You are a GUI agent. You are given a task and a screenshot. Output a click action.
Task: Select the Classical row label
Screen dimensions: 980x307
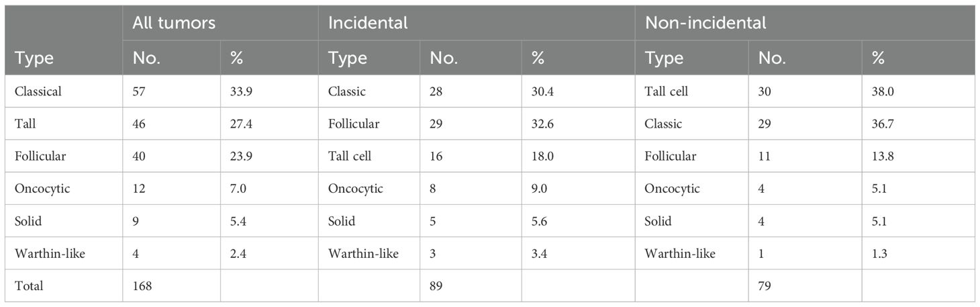click(x=38, y=91)
